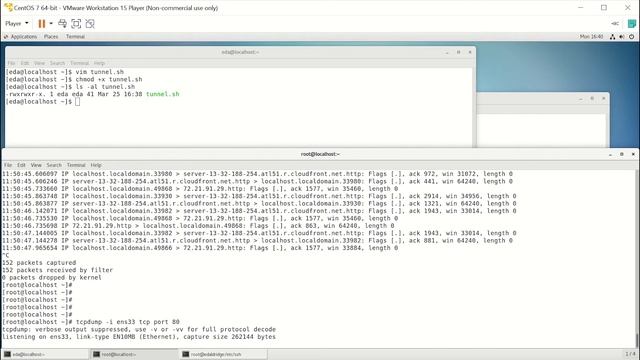
Task: Open File menu in root@localhost terminal
Action: click(8, 165)
